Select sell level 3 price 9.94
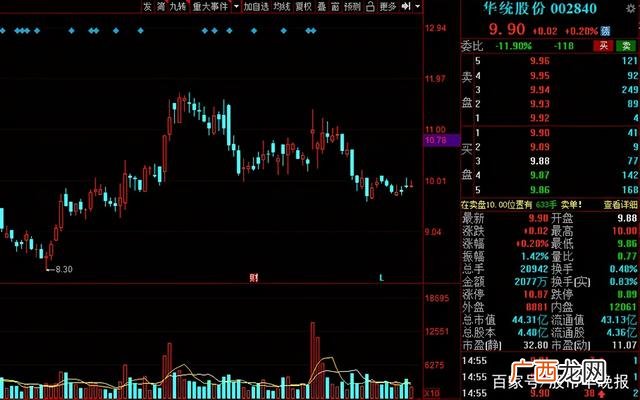 click(x=540, y=90)
